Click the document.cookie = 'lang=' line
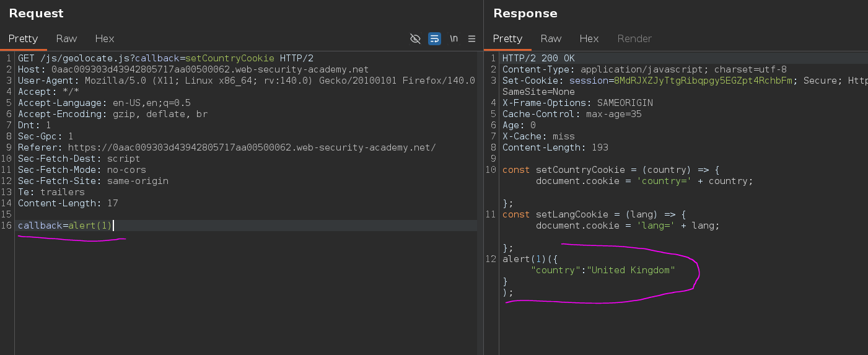 coord(628,226)
